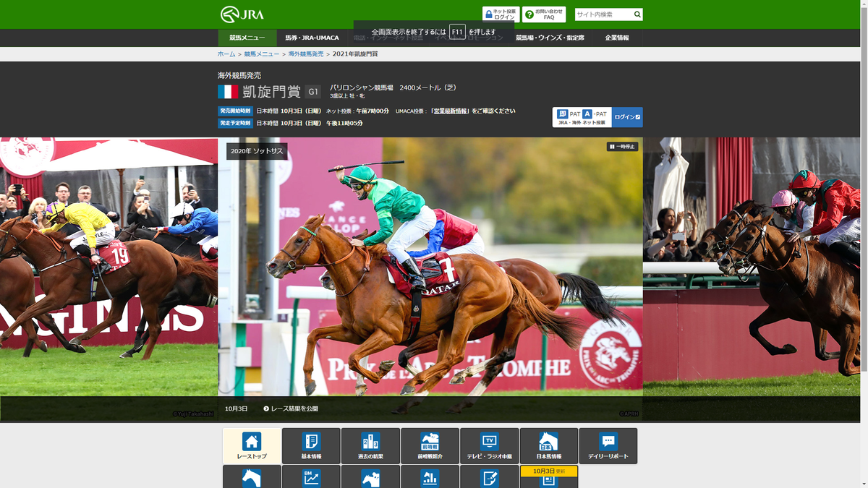The height and width of the screenshot is (488, 868).
Task: Open the 馬券・JRA-UMACA menu
Action: tap(312, 38)
